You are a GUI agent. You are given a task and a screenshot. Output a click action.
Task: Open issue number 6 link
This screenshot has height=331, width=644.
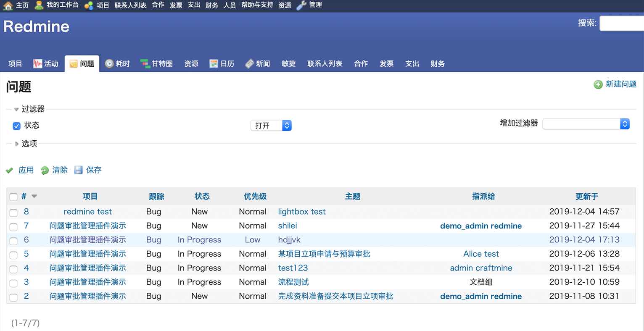pos(26,240)
